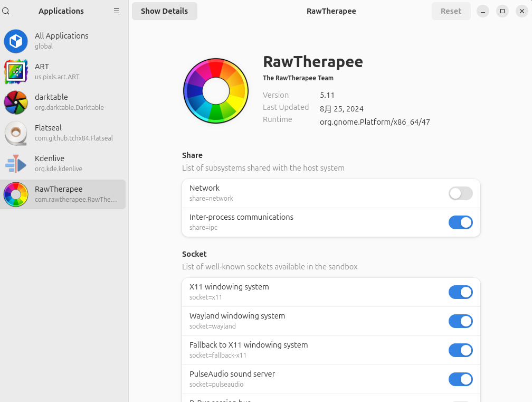
Task: Turn off Wayland windowing system toggle
Action: 460,321
